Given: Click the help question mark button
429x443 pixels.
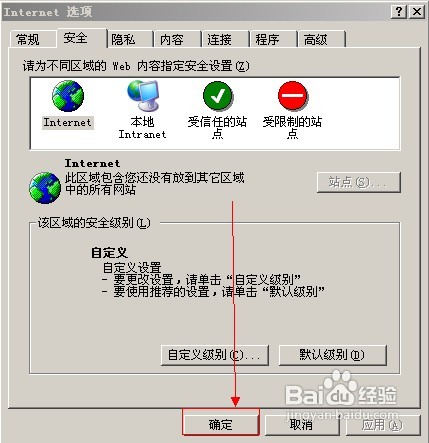Looking at the screenshot, I should (x=399, y=12).
